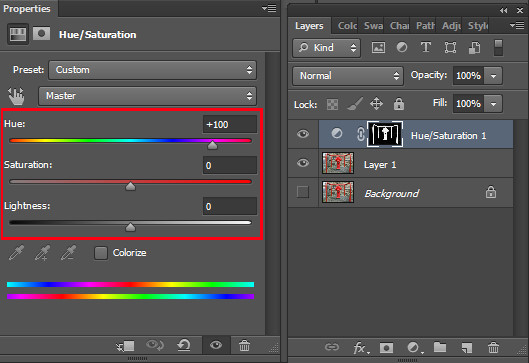Activate the on-image targeted adjustment hand tool

click(x=16, y=96)
